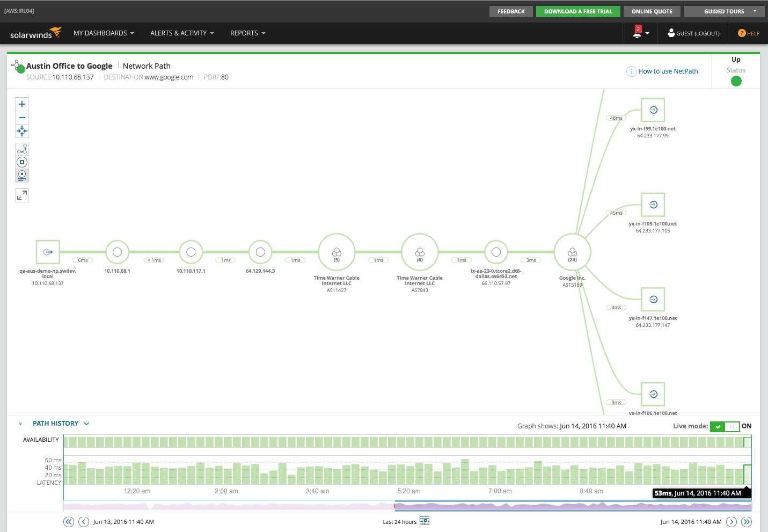Toggle the square node display mode
Image resolution: width=768 pixels, height=532 pixels.
click(x=22, y=162)
